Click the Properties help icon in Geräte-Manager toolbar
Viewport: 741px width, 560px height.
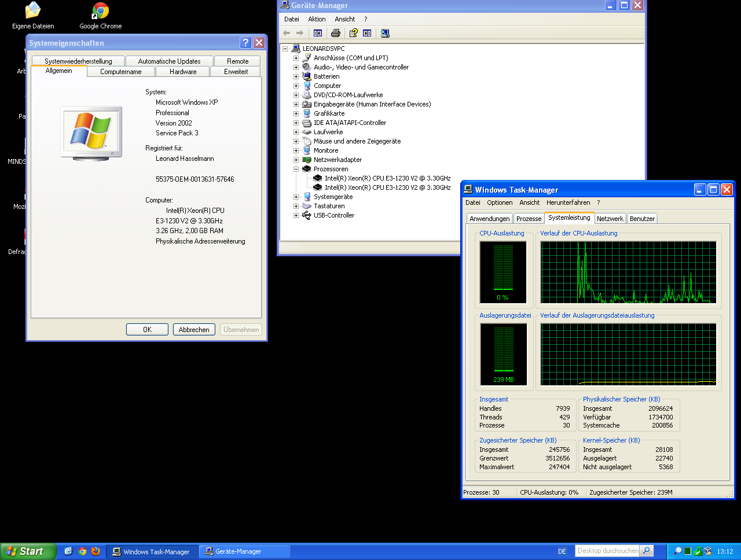pos(353,33)
